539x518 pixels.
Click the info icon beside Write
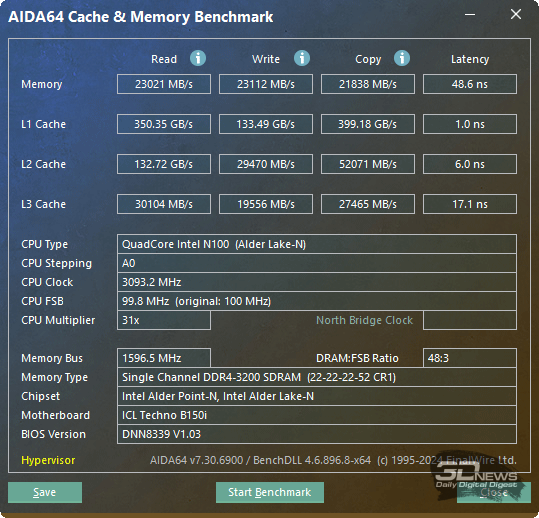pyautogui.click(x=301, y=58)
